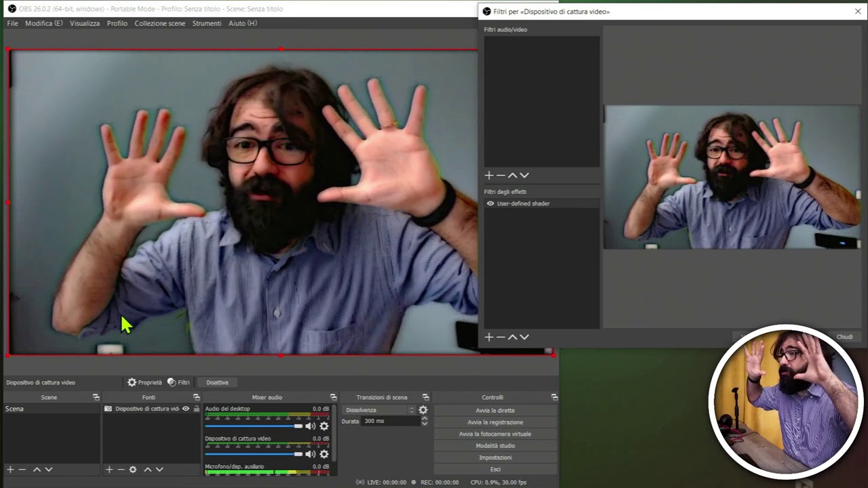Remove an audio/video filter with the minus icon

(500, 175)
